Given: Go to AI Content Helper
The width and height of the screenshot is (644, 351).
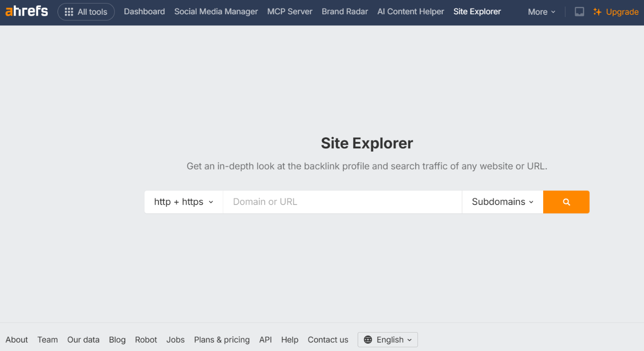Looking at the screenshot, I should 410,12.
